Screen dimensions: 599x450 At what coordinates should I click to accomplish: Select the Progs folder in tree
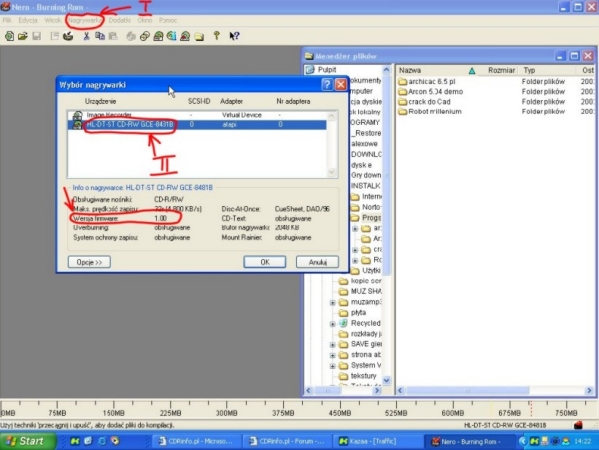click(x=371, y=218)
